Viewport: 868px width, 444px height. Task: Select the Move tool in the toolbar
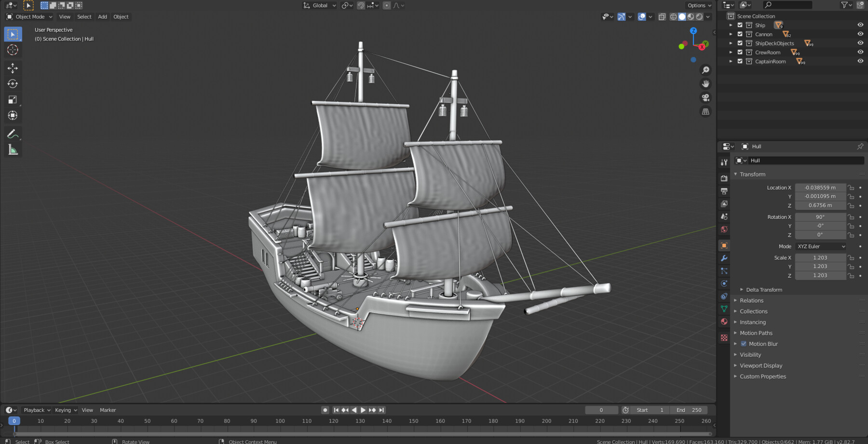click(13, 68)
